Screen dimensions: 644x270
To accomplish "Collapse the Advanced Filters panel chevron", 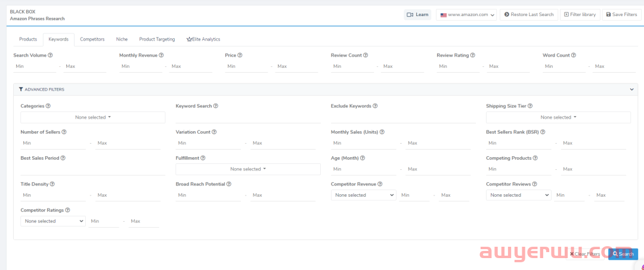I will click(x=631, y=89).
